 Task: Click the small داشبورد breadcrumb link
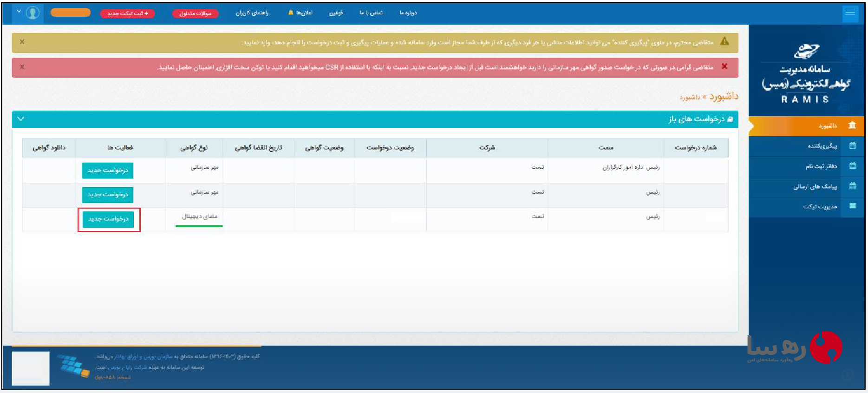(x=690, y=97)
